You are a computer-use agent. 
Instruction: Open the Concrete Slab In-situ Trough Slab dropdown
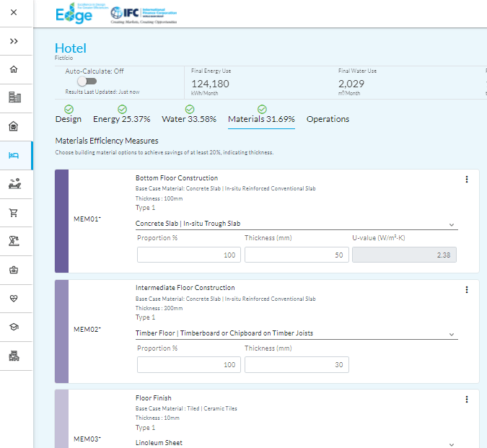click(296, 224)
